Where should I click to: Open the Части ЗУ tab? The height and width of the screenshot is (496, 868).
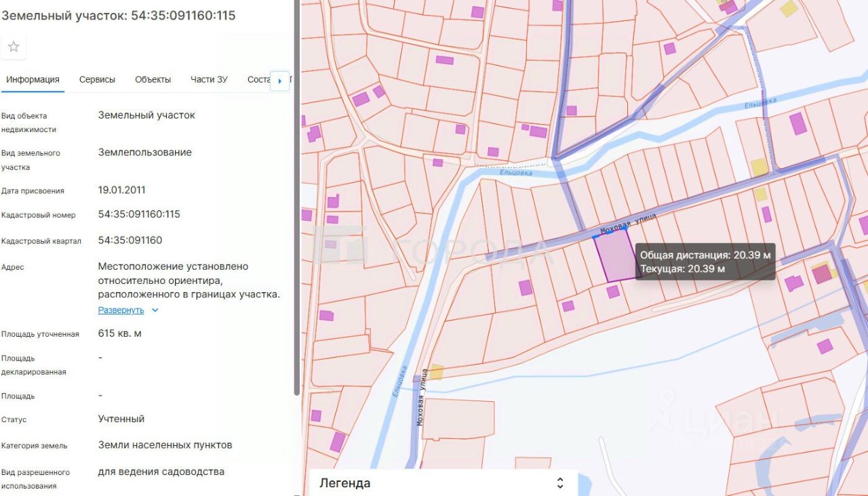(x=209, y=79)
